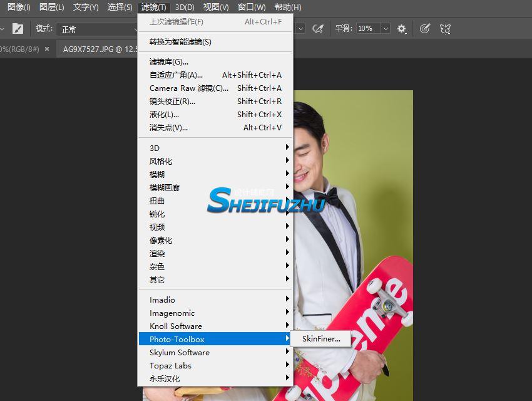This screenshot has height=401, width=532.
Task: Expand the 模糊画廊 submenu
Action: click(x=215, y=187)
